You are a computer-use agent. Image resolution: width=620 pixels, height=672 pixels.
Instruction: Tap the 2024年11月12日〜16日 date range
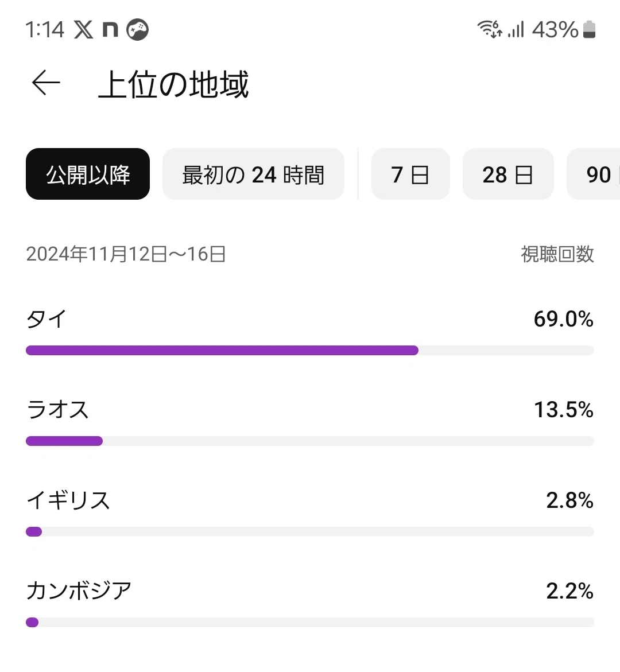126,254
